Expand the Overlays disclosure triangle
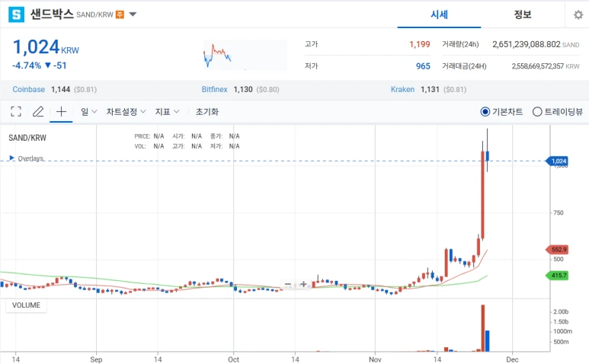The image size is (589, 364). (x=11, y=158)
